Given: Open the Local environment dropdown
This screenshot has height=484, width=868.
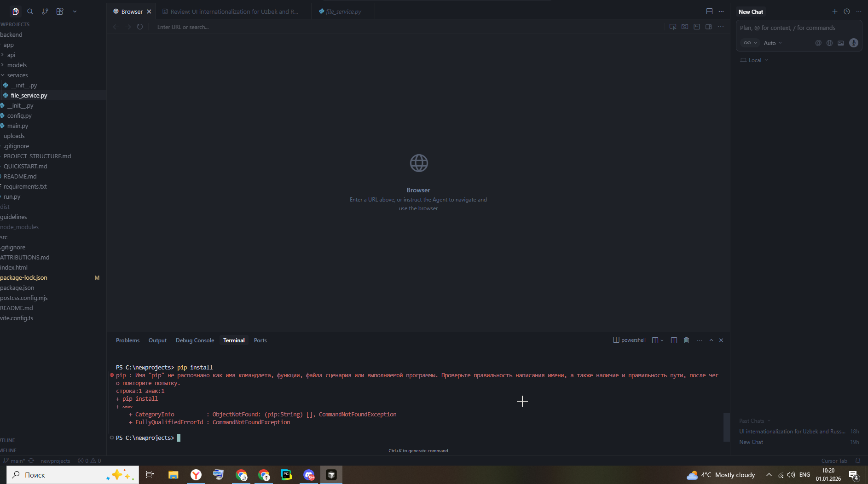Looking at the screenshot, I should 754,60.
